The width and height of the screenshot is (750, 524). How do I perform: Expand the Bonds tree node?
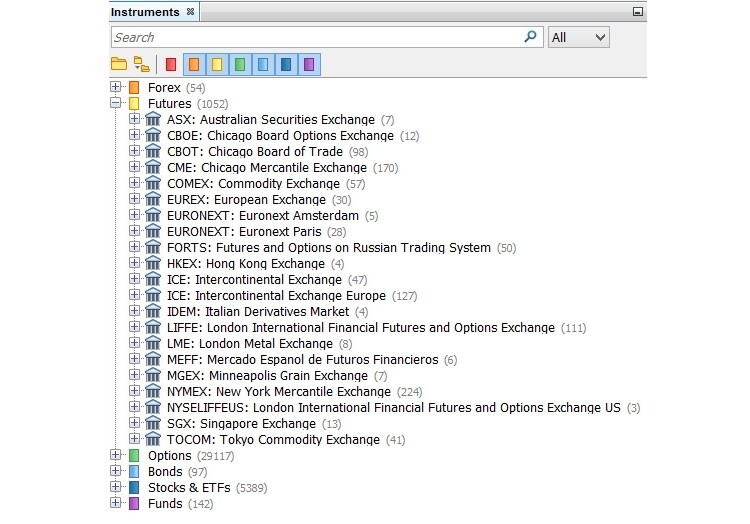point(115,471)
